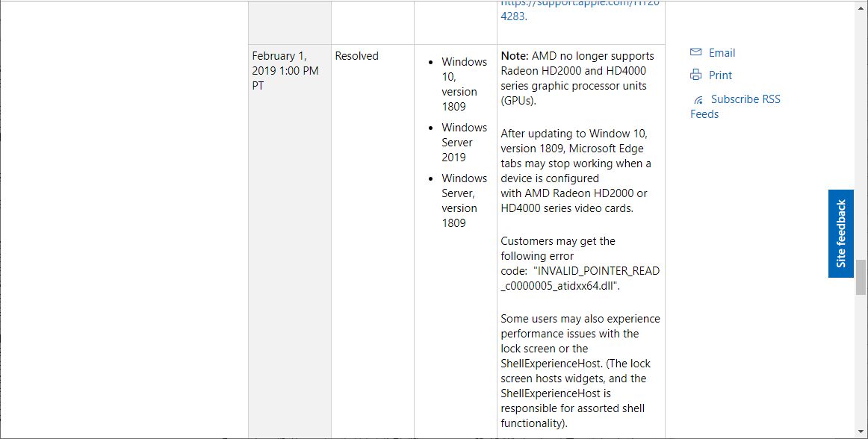
Task: Click the Windows Server 2019 list item
Action: [464, 143]
